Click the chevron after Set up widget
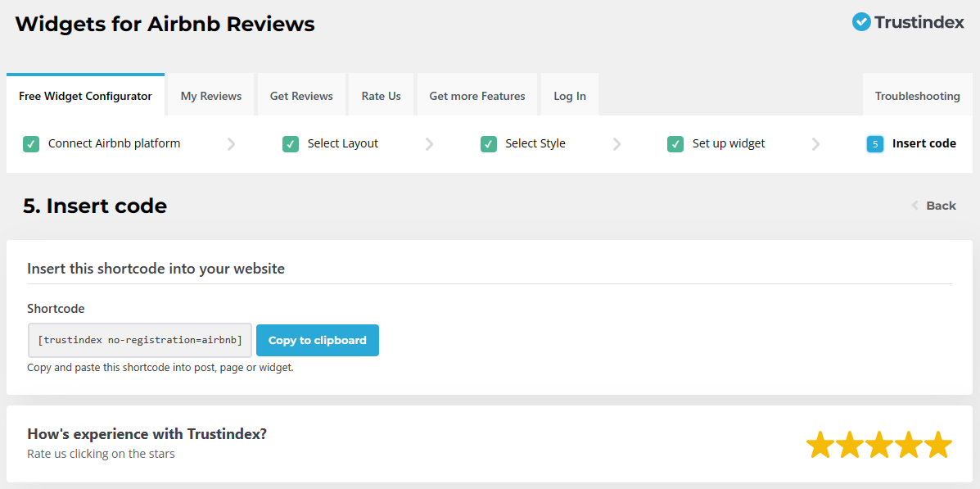 [x=815, y=143]
